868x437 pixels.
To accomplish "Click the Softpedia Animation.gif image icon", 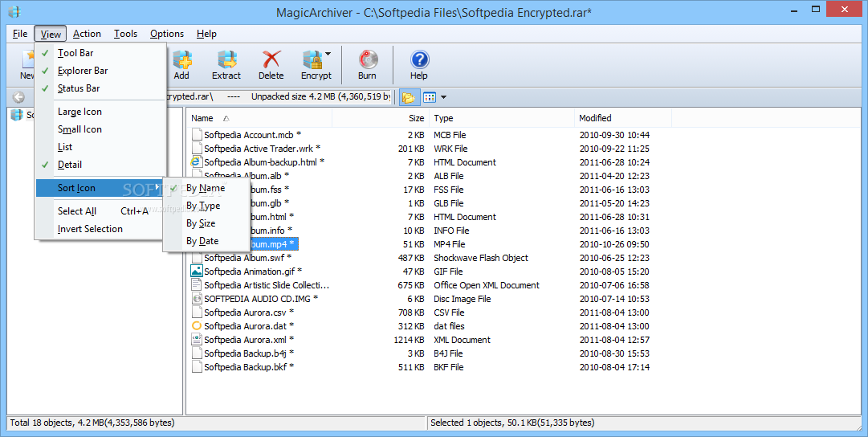I will tap(196, 271).
